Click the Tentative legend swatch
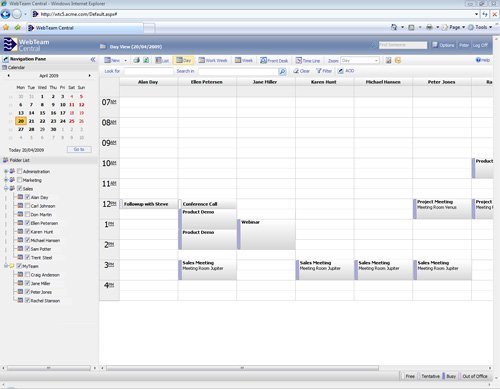This screenshot has height=389, width=500. [x=419, y=376]
